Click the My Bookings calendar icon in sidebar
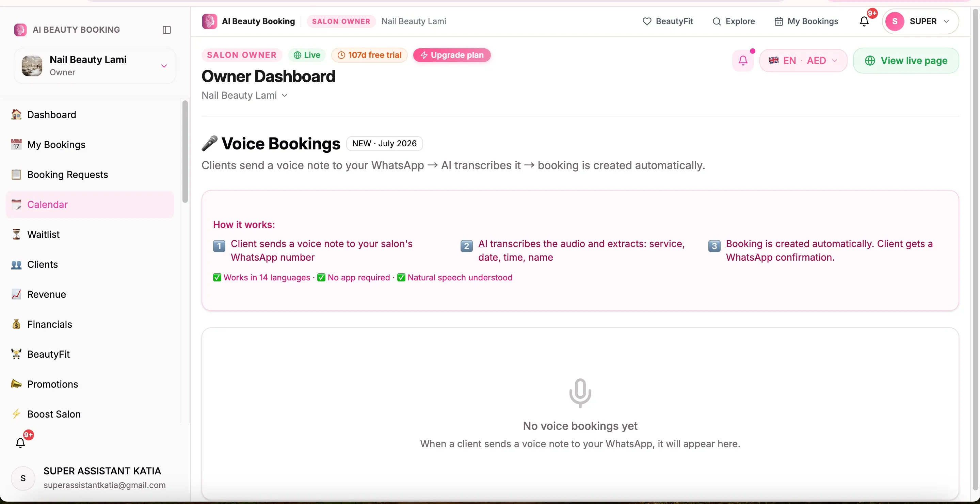Screen dimensions: 980x504 pos(16,145)
